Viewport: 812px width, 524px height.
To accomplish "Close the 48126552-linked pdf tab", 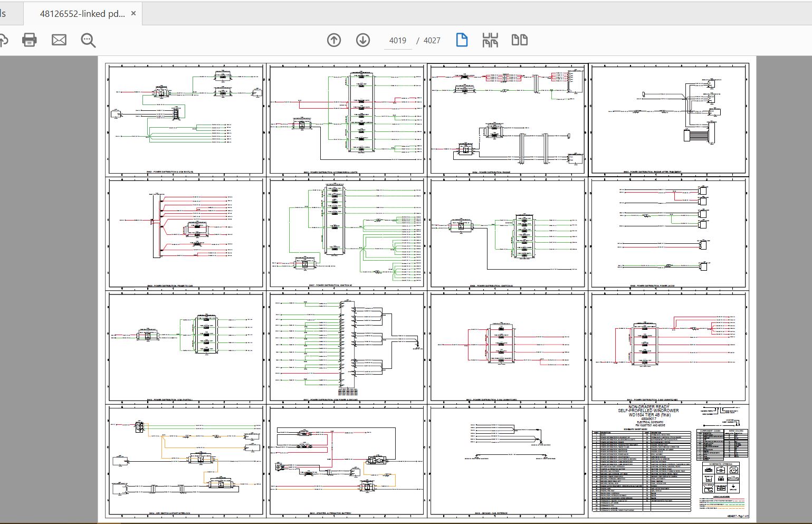I will pyautogui.click(x=133, y=14).
